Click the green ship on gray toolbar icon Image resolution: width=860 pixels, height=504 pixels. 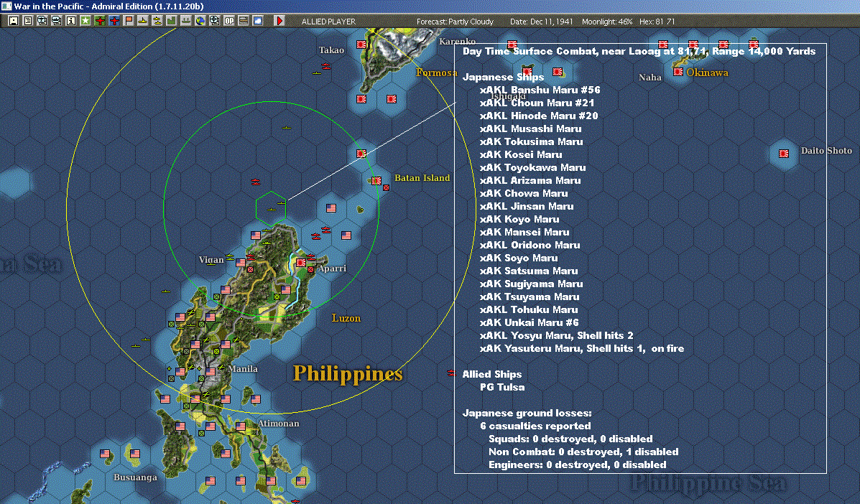186,21
